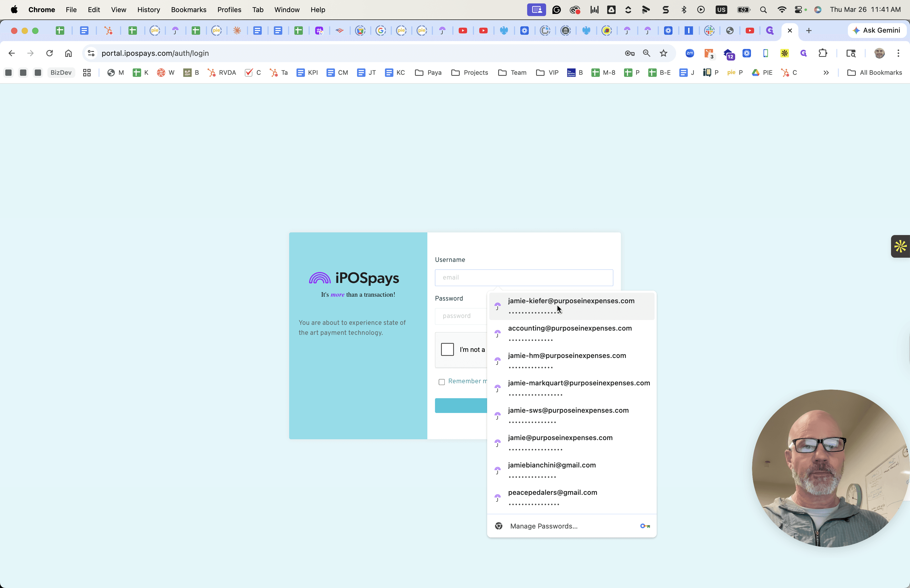Image resolution: width=910 pixels, height=588 pixels.
Task: Show hidden bookmarks with the double chevron
Action: pyautogui.click(x=826, y=73)
